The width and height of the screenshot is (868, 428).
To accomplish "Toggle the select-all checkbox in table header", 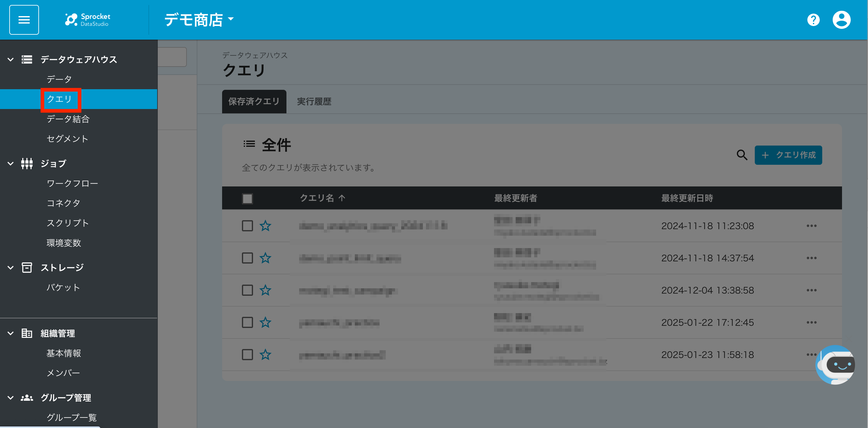I will tap(247, 199).
